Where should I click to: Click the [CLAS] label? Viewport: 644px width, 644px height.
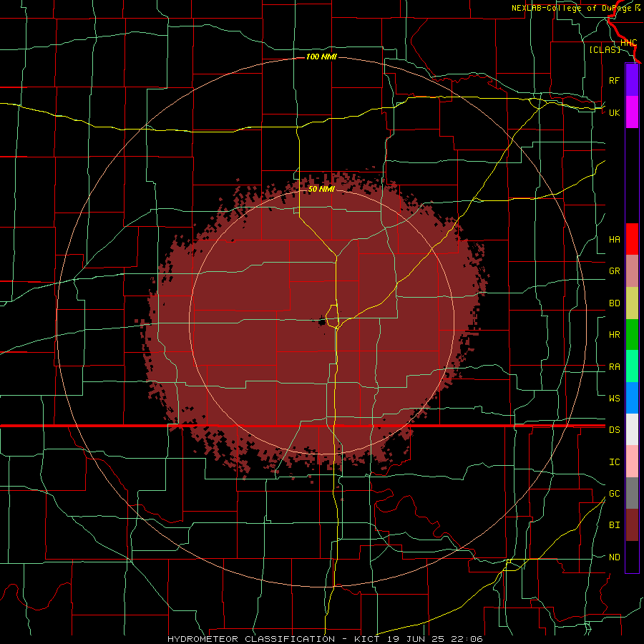click(x=605, y=49)
